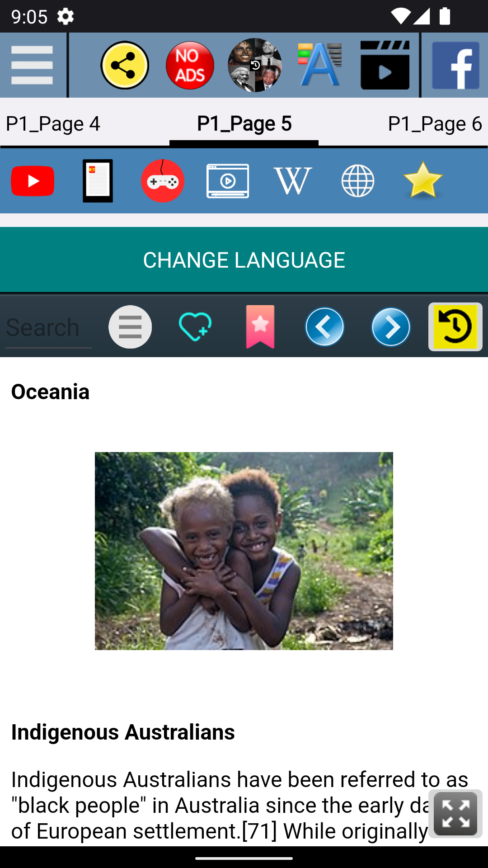Toggle fullscreen with expand arrows icon
Screen dimensions: 488x868
click(455, 814)
